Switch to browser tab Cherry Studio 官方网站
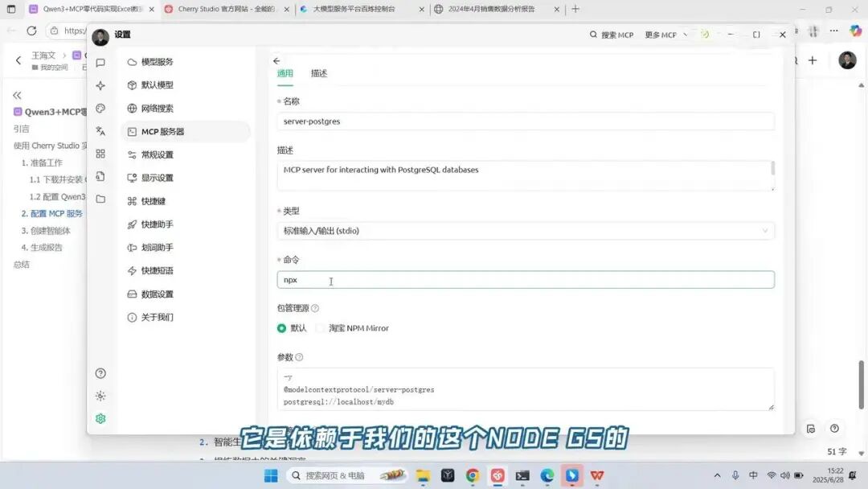 (x=227, y=9)
